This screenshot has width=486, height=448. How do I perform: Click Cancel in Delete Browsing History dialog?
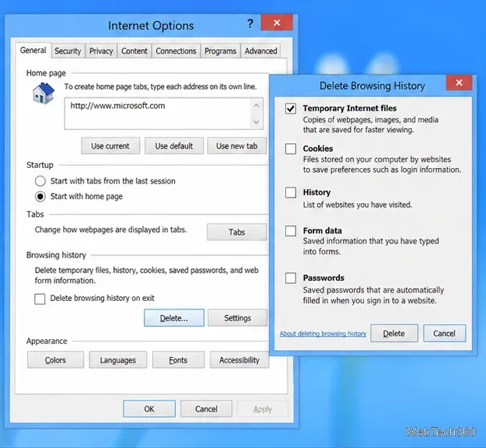tap(444, 334)
